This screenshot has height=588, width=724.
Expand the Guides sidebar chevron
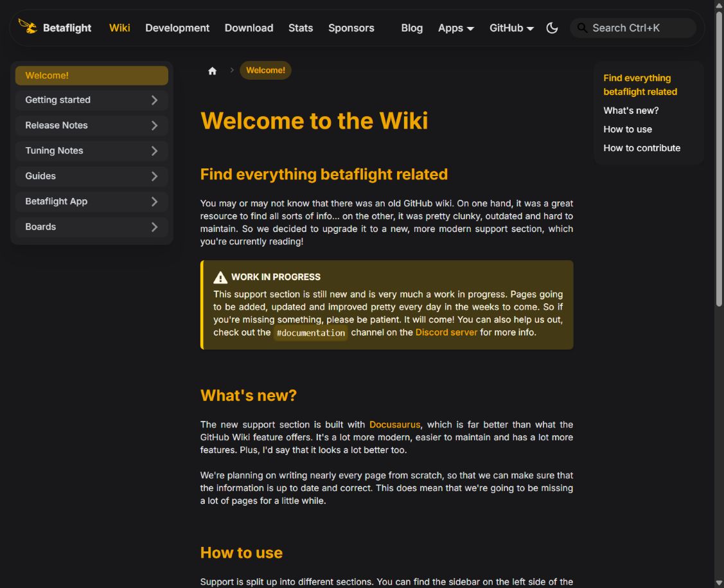[154, 177]
